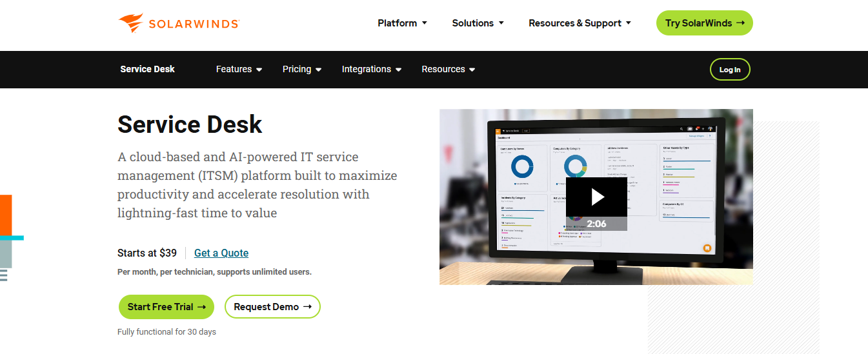Click the dashboard monitor video thumbnail
This screenshot has height=354, width=868.
point(596,197)
